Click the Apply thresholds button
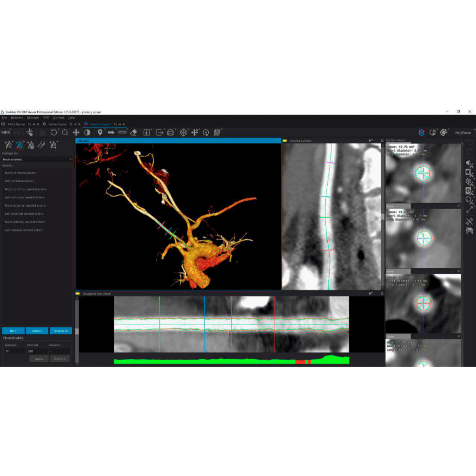This screenshot has height=476, width=476. pyautogui.click(x=39, y=359)
